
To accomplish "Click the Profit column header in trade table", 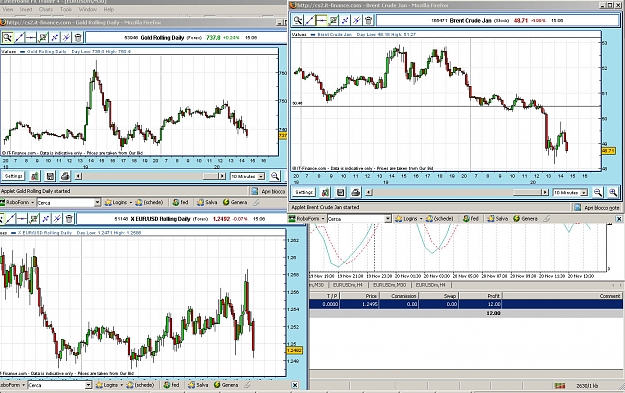I will pos(480,296).
